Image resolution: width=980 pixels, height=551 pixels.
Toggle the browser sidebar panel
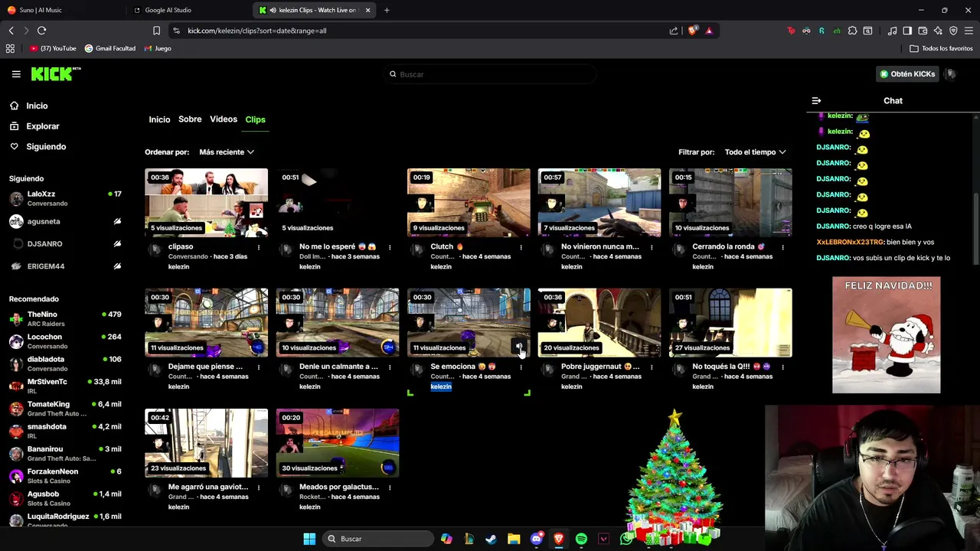click(907, 31)
